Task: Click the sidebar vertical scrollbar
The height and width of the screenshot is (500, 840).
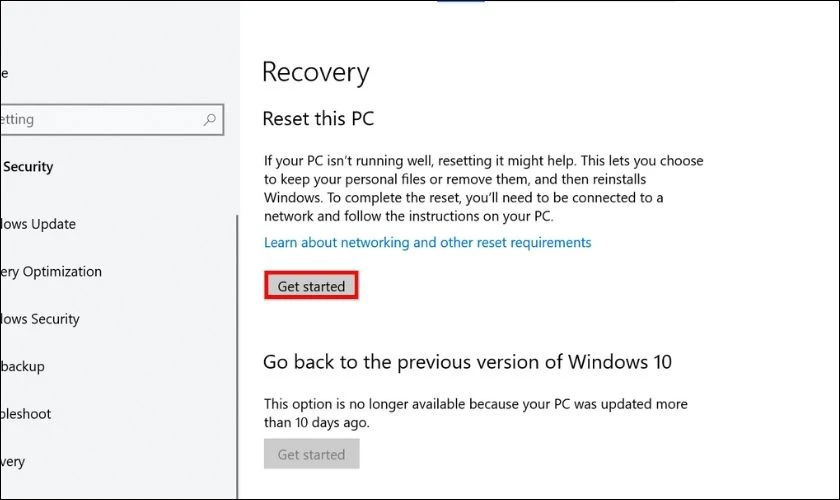Action: [x=237, y=356]
